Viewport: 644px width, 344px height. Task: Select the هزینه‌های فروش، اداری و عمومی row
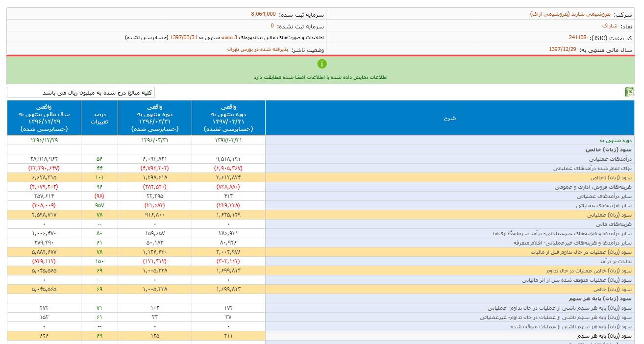coord(594,187)
